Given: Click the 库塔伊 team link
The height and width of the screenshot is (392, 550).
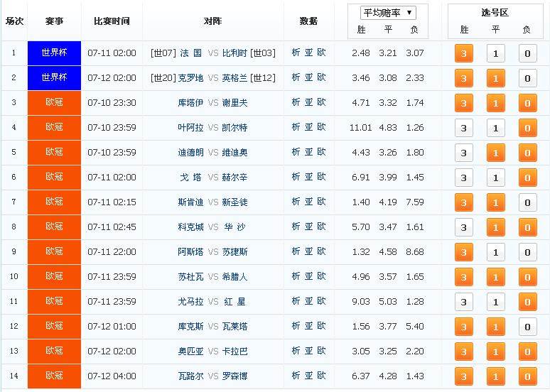Looking at the screenshot, I should [x=191, y=103].
